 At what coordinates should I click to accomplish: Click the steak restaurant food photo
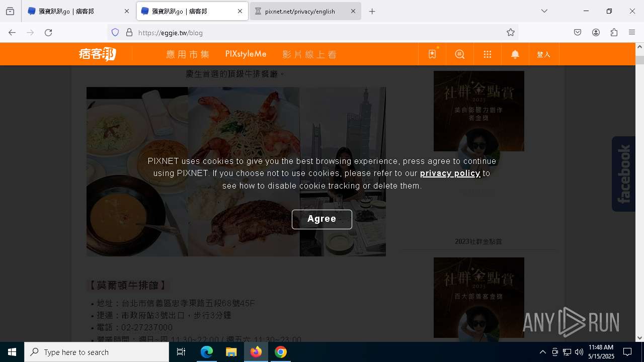[x=236, y=171]
